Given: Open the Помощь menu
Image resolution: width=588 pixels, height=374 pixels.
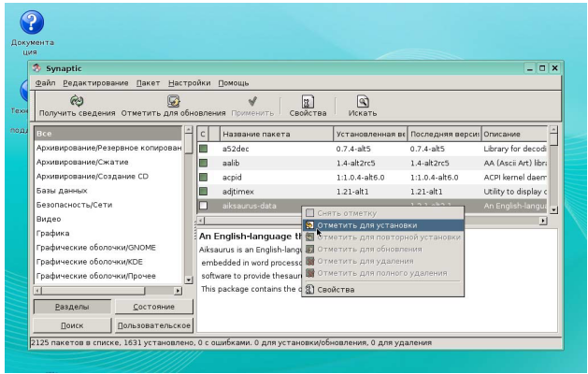Looking at the screenshot, I should pos(234,83).
